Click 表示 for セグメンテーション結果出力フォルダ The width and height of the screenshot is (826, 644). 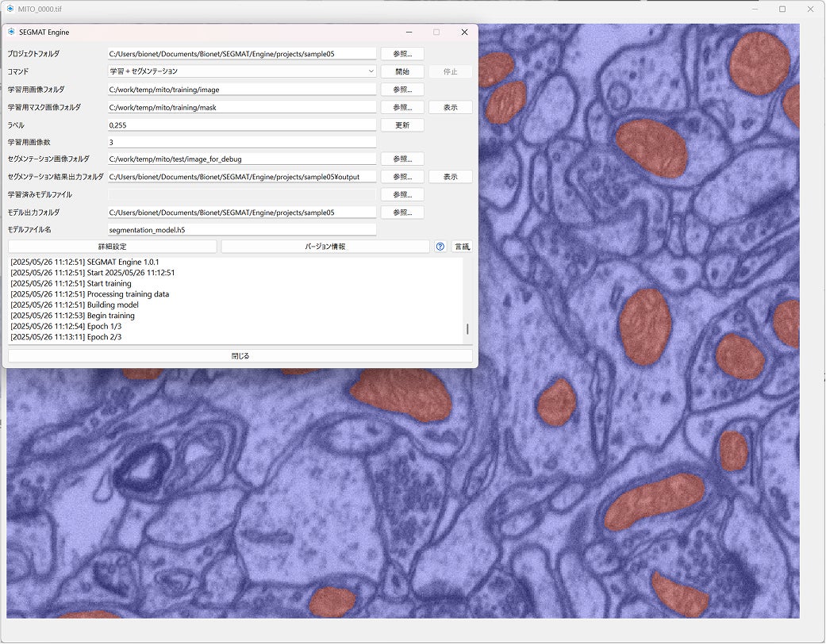click(450, 177)
